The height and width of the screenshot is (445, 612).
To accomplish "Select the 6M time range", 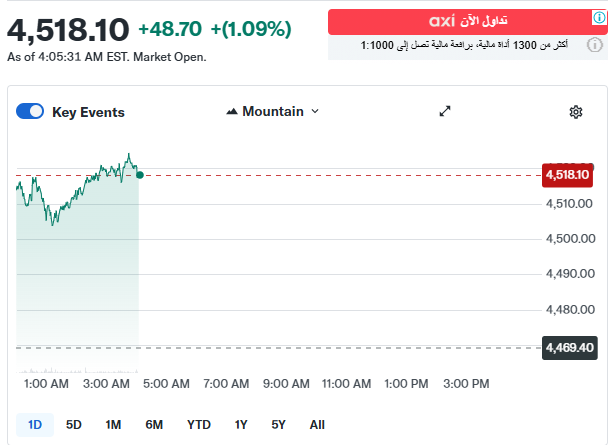I will (154, 424).
